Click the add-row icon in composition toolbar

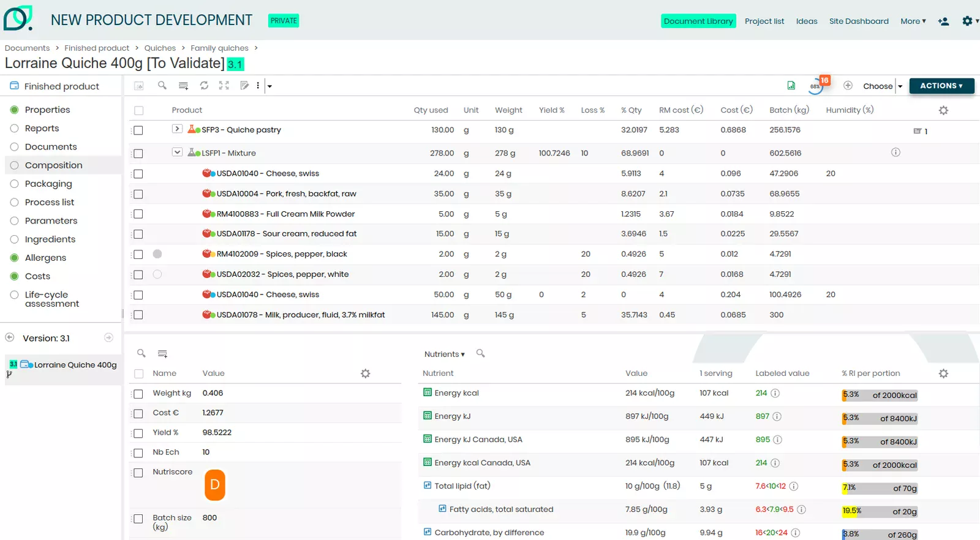[x=183, y=86]
